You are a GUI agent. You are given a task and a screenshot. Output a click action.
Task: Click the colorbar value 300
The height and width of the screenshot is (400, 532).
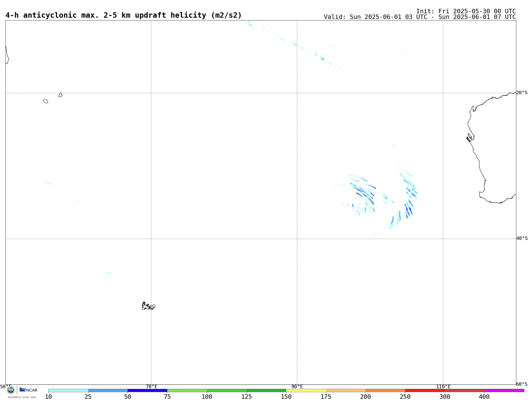pos(445,397)
